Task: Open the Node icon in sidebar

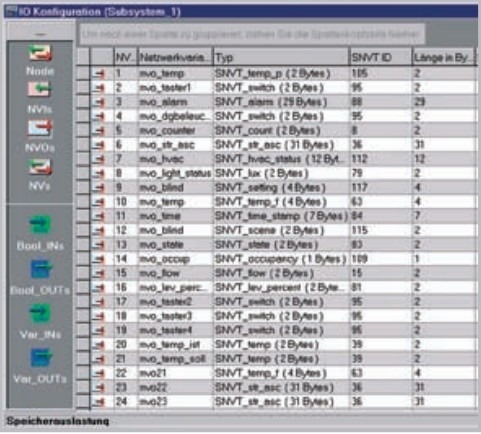Action: (40, 53)
